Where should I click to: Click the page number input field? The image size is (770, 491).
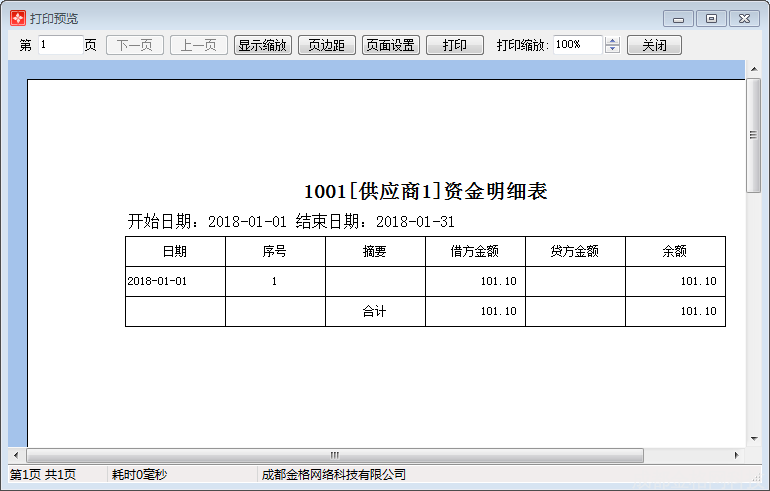coord(60,45)
